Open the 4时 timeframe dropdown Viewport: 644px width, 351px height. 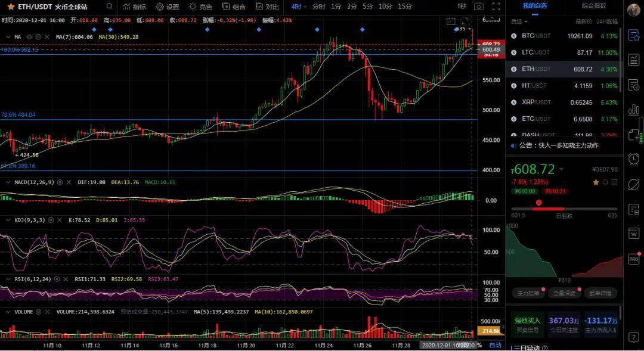coord(299,7)
